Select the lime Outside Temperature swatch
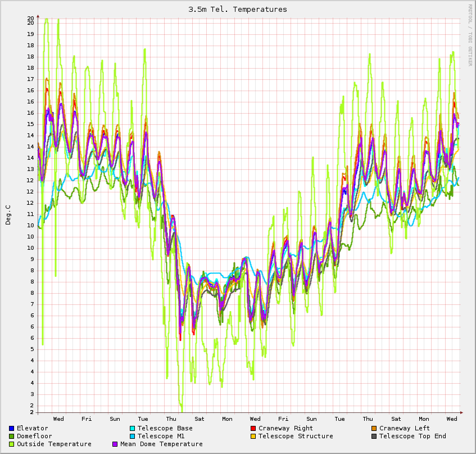Screen dimensions: 476x454 point(11,444)
